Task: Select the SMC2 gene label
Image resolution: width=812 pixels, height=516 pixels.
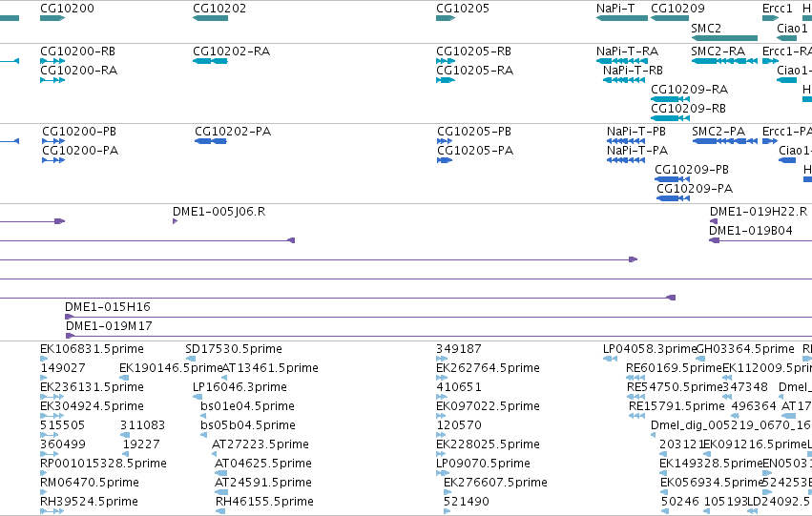Action: (x=706, y=28)
